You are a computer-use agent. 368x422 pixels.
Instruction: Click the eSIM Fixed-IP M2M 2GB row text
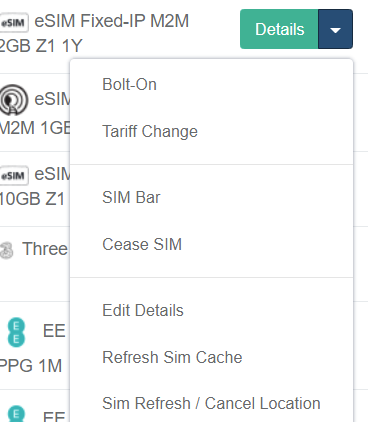click(94, 33)
